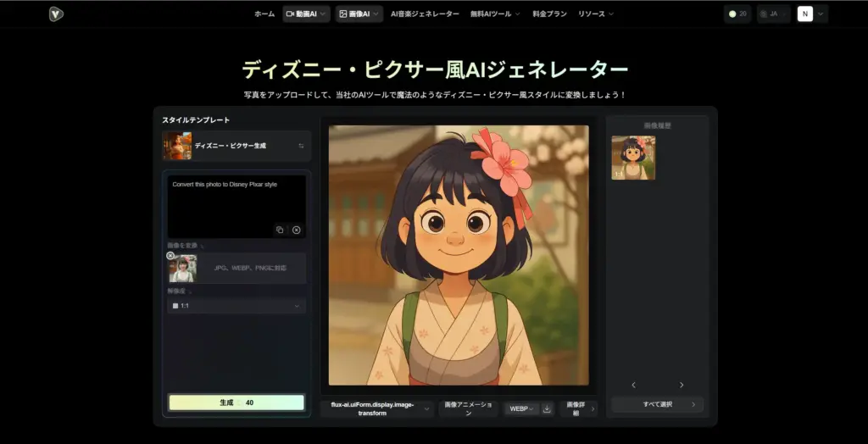
Task: Go to ホーム in the navigation
Action: (264, 14)
